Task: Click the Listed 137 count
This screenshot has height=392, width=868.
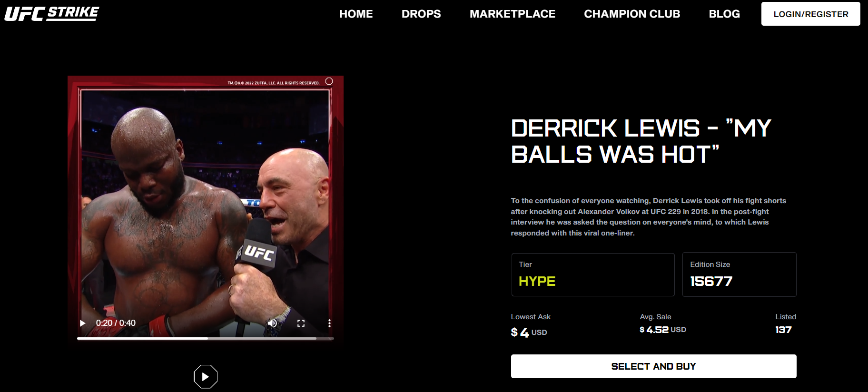Action: [x=783, y=330]
